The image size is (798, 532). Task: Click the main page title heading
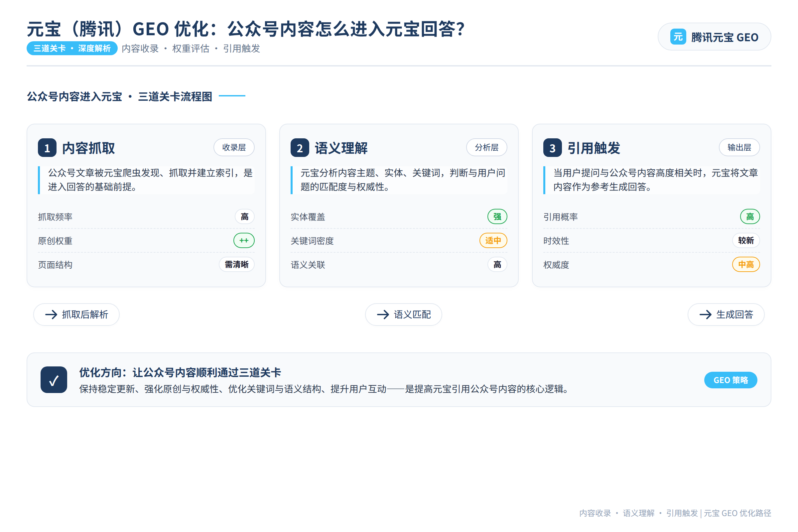pyautogui.click(x=246, y=29)
